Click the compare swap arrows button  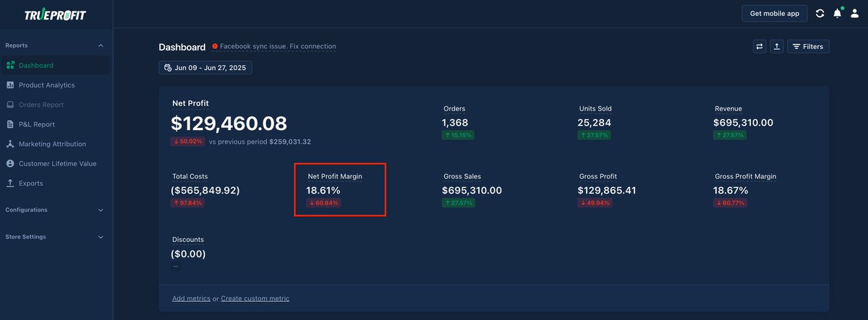[759, 46]
